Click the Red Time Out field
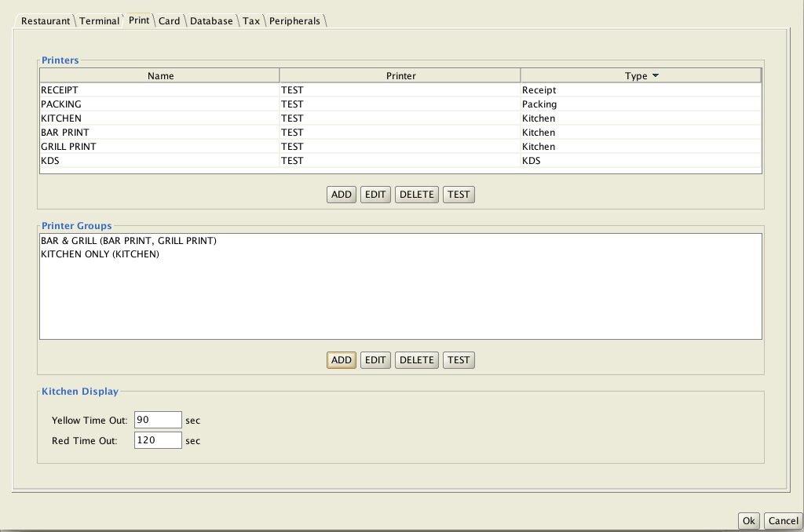 158,440
